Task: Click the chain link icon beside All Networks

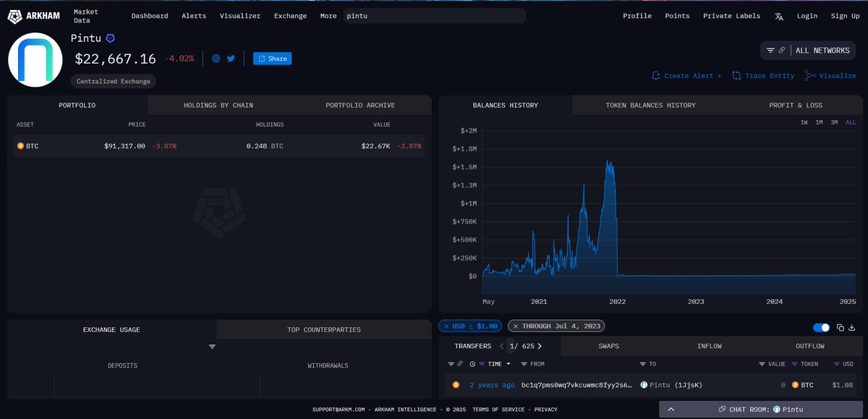Action: [x=782, y=51]
